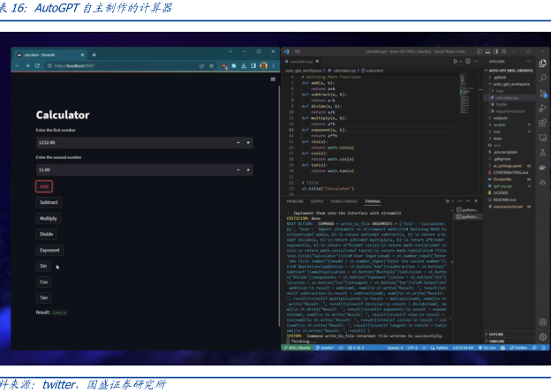Image resolution: width=551 pixels, height=392 pixels.
Task: Expand the OUTLINE section in Explorer
Action: tap(496, 334)
